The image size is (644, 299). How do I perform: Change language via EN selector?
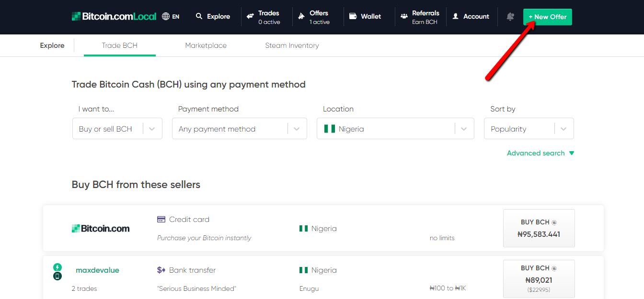coord(171,16)
